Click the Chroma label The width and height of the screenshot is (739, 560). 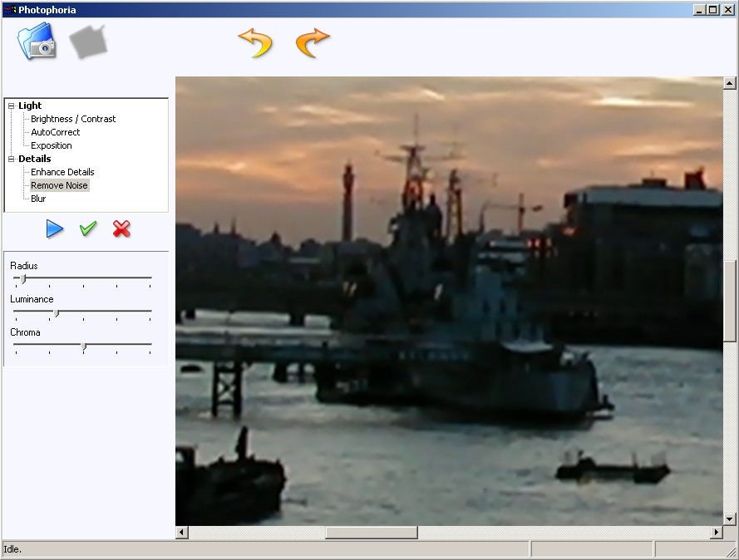(x=26, y=332)
